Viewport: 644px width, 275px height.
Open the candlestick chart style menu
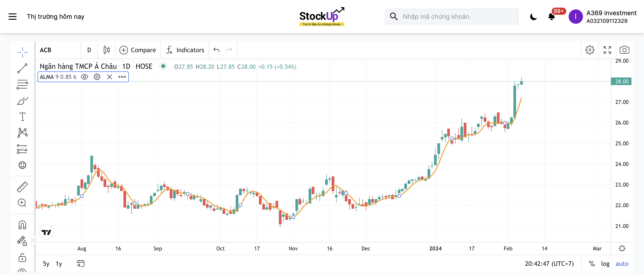click(106, 50)
